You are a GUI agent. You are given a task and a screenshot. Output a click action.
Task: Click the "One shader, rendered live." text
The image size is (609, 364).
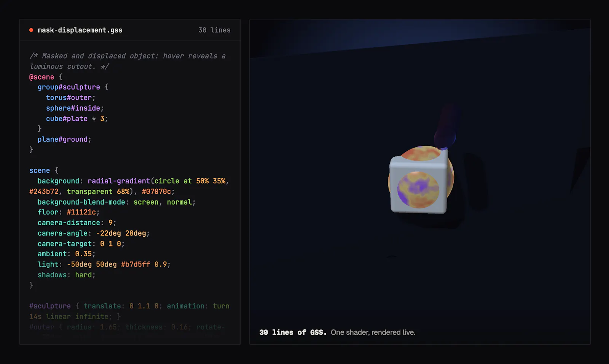tap(373, 332)
